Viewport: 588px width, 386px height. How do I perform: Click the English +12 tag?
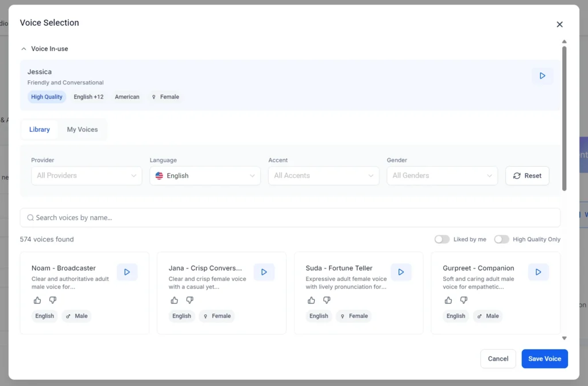[x=88, y=97]
